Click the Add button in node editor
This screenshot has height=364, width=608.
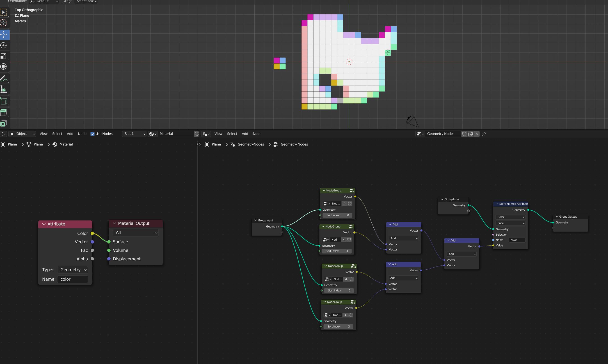point(245,133)
